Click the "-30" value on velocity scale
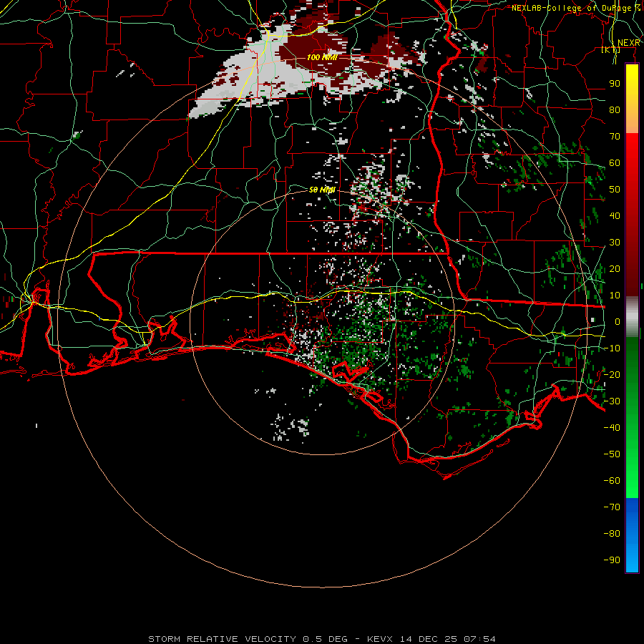This screenshot has width=644, height=644. 612,401
